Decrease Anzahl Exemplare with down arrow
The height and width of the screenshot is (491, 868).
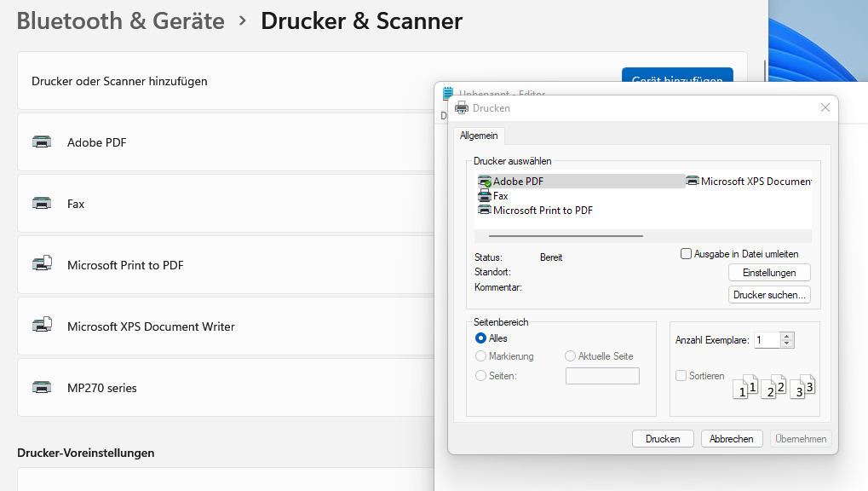[x=786, y=344]
